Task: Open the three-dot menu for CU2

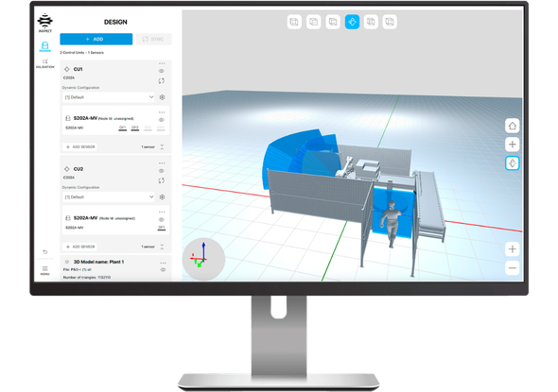Action: click(x=162, y=163)
